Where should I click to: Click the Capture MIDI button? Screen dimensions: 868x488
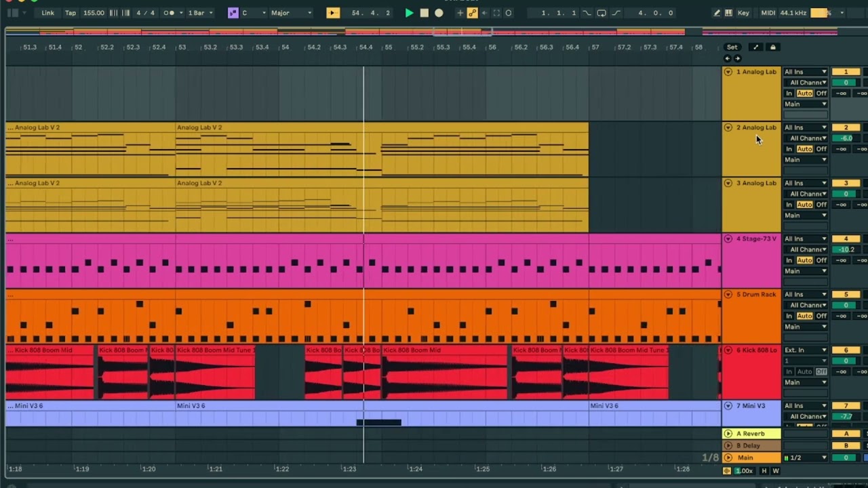point(496,13)
